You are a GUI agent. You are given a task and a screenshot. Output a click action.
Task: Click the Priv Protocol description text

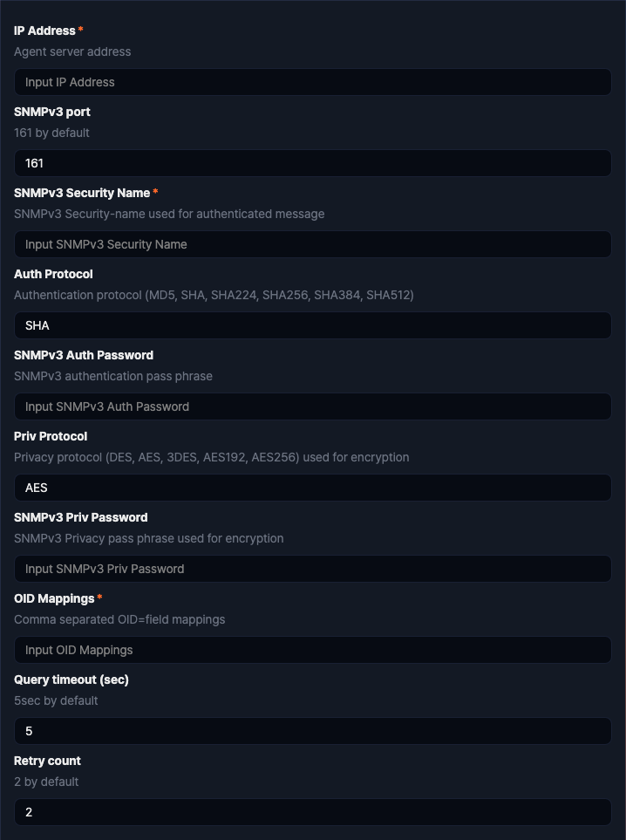coord(211,457)
